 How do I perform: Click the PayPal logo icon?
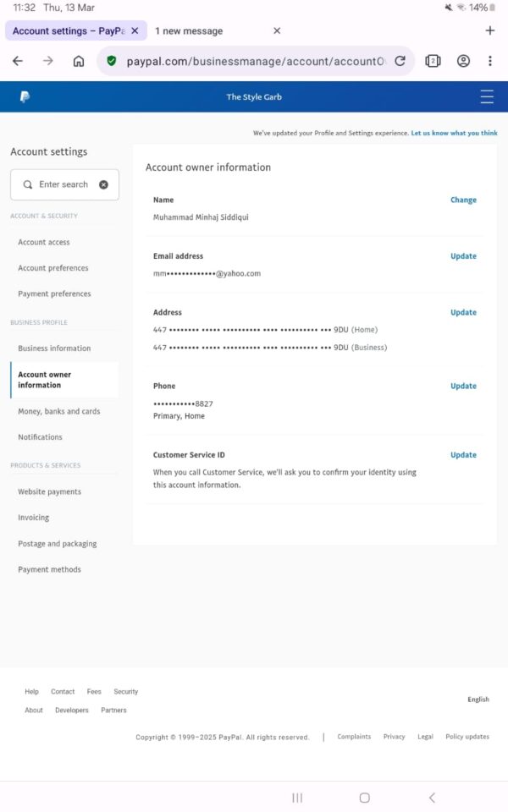pos(25,97)
